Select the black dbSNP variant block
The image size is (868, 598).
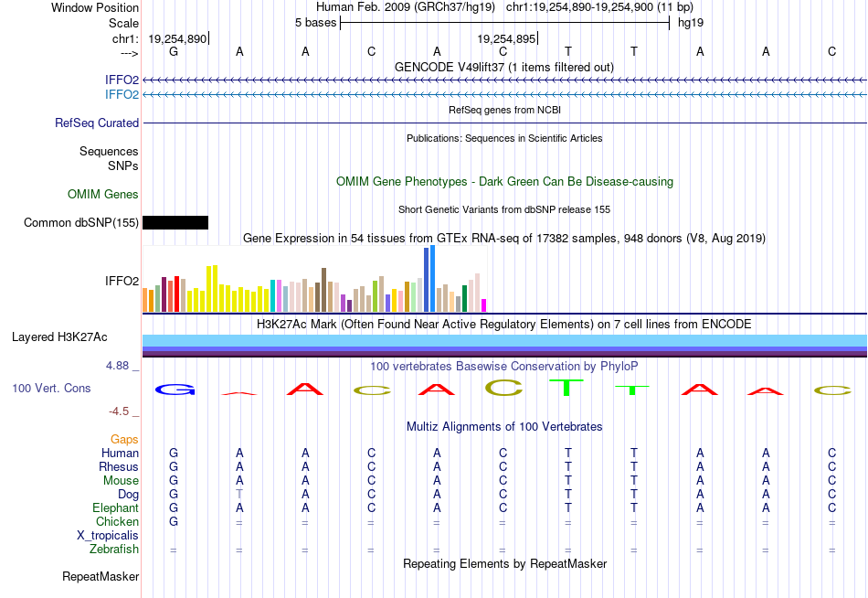pos(175,223)
